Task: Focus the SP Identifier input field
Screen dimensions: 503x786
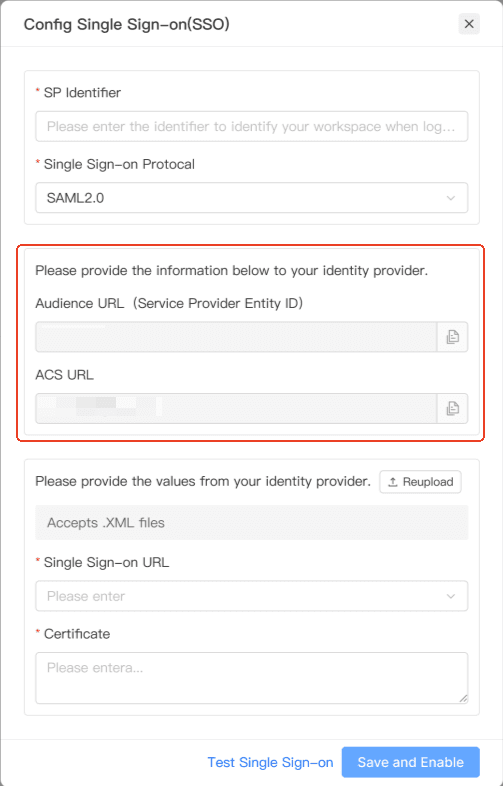Action: pyautogui.click(x=251, y=126)
